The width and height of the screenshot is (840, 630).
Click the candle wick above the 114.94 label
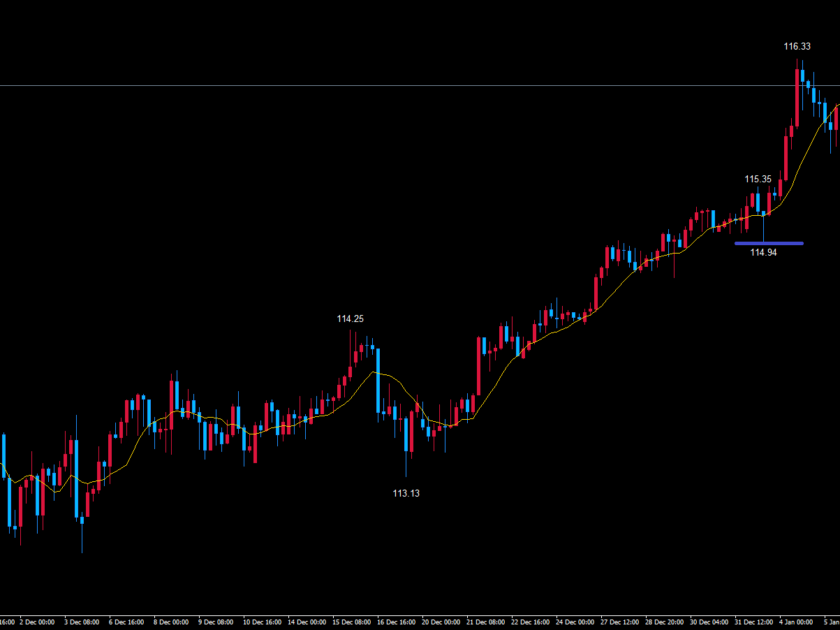[x=764, y=228]
